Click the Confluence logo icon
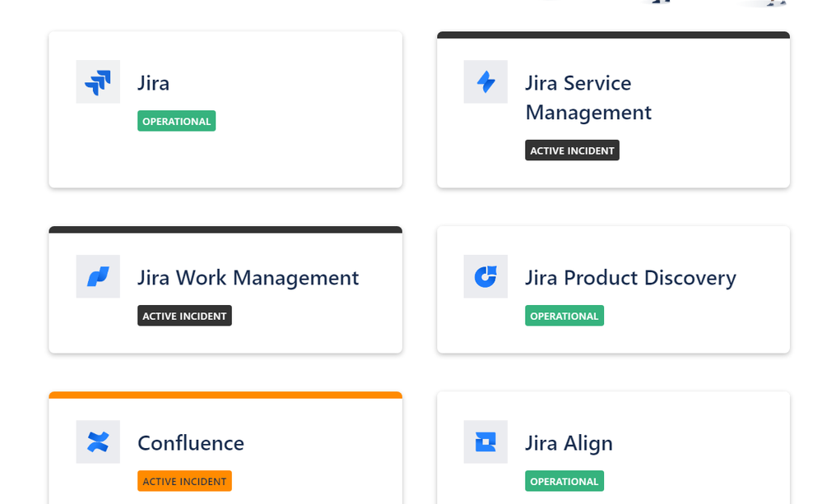 coord(98,442)
